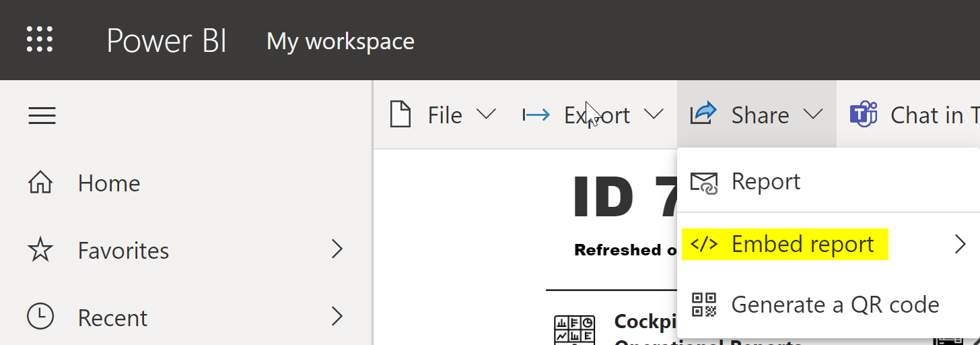Click the File document icon
The width and height of the screenshot is (980, 345).
(401, 115)
